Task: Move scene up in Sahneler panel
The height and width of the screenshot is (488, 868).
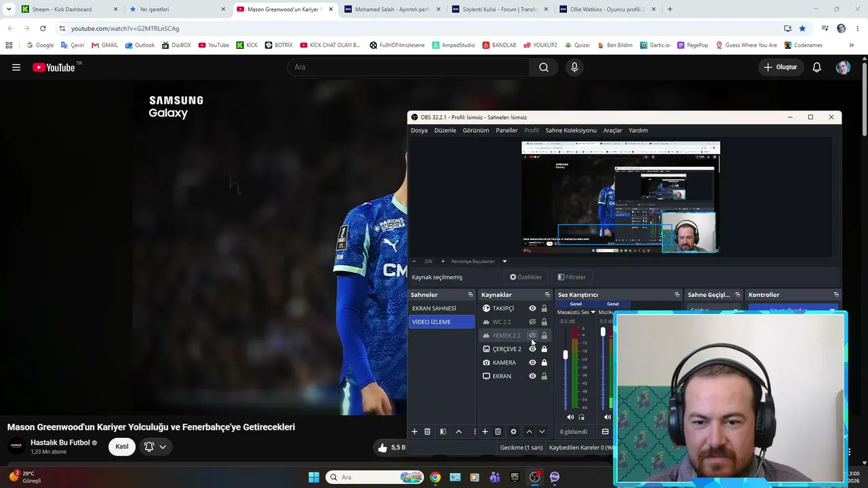Action: (x=458, y=432)
